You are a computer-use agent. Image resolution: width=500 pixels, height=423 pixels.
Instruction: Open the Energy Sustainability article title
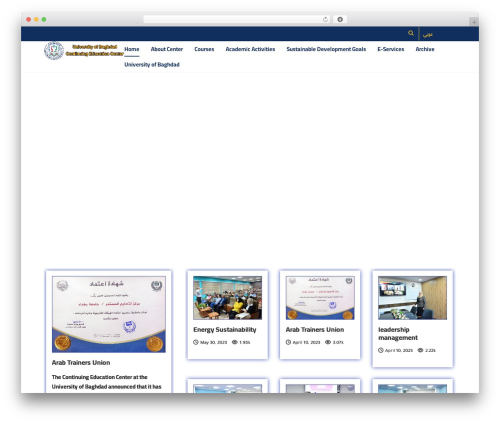(x=225, y=330)
